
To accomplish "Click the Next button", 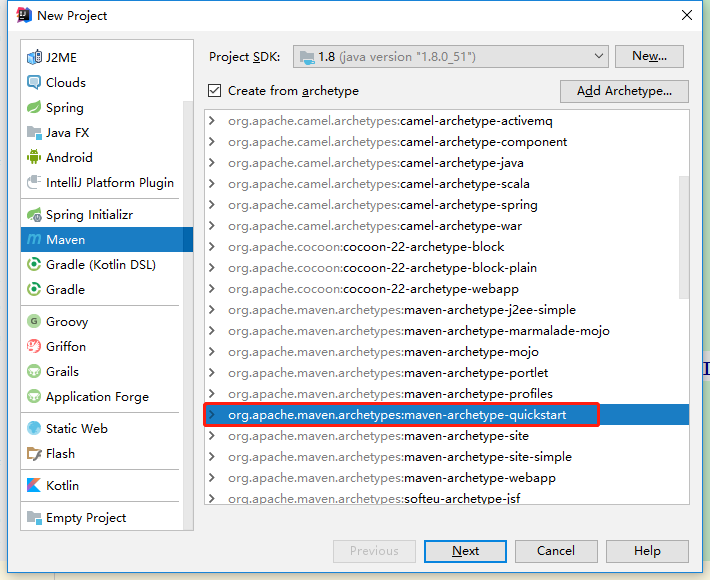I will 465,551.
